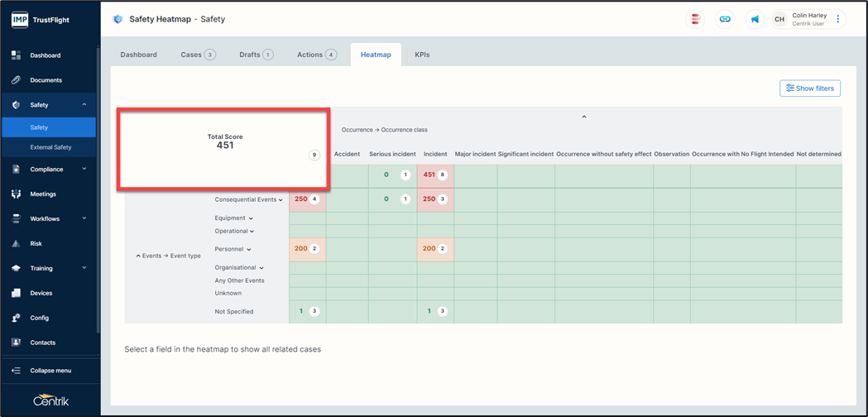Open the user menu three-dot icon
The image size is (868, 417).
(x=838, y=19)
